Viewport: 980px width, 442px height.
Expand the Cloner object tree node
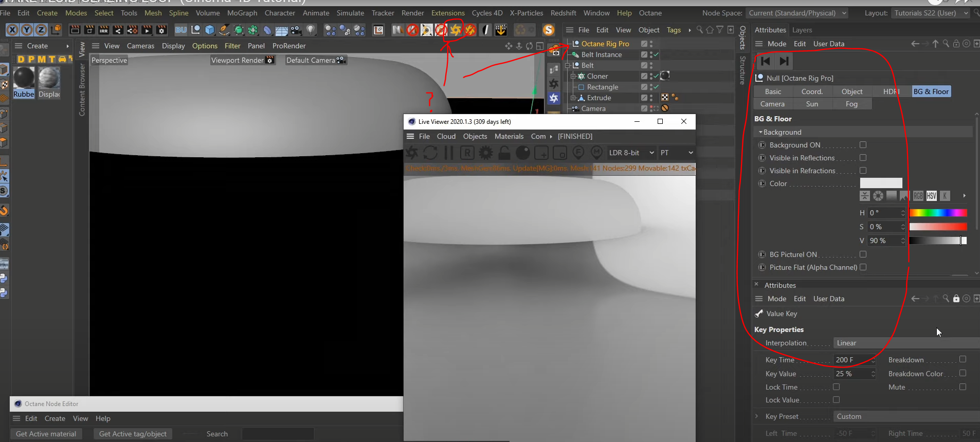[x=573, y=76]
